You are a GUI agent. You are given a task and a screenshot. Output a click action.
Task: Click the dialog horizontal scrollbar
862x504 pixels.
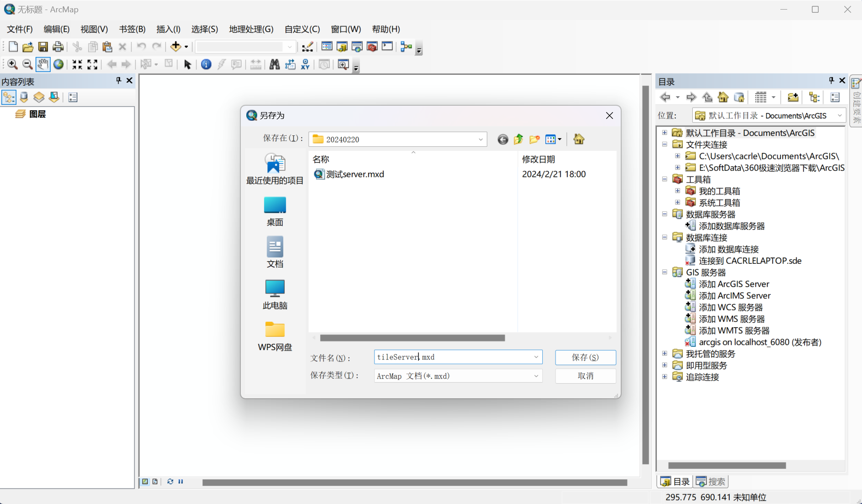pos(413,338)
